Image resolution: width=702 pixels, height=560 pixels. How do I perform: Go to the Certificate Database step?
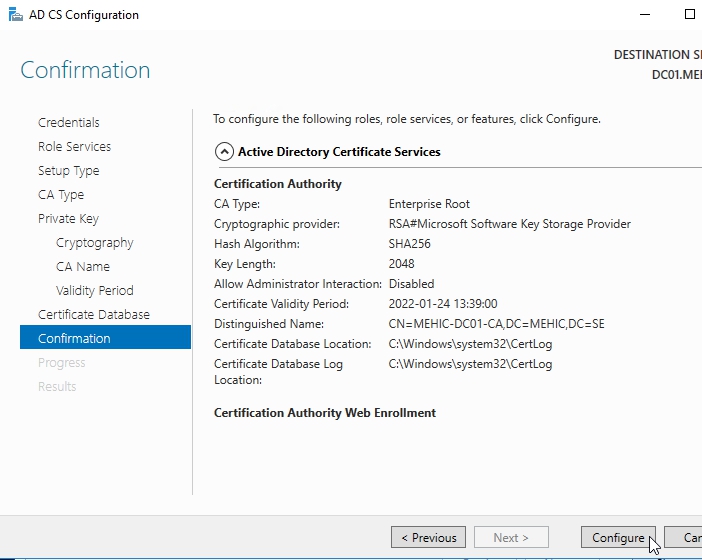pyautogui.click(x=94, y=315)
